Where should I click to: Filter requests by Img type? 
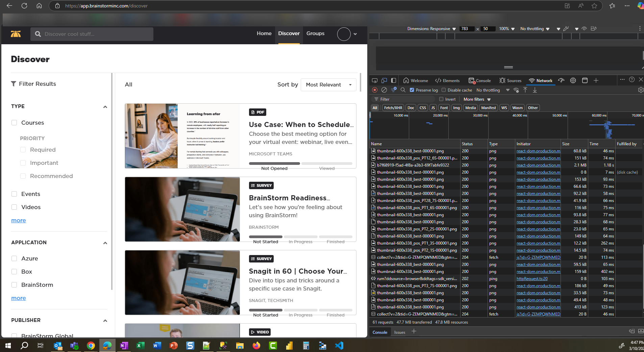(x=456, y=108)
